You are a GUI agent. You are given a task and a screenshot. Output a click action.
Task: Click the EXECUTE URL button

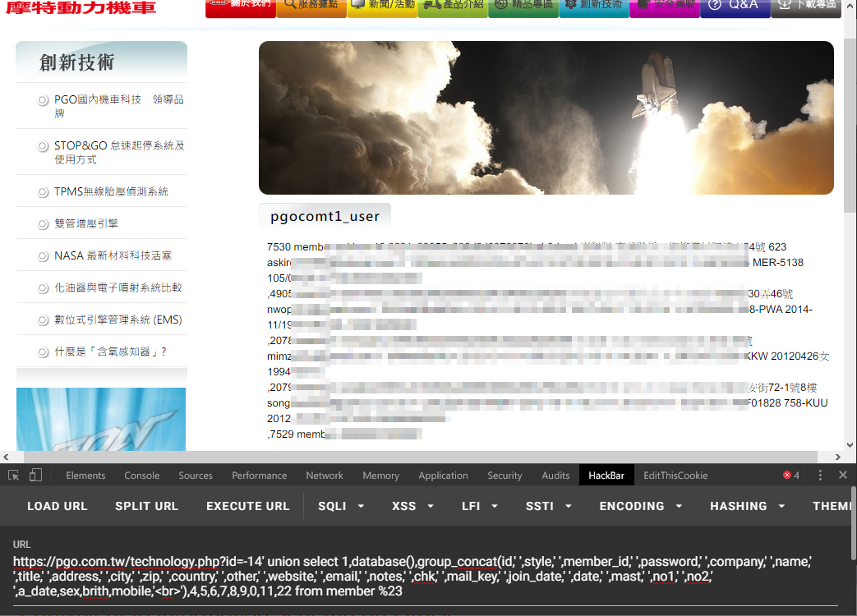[247, 506]
